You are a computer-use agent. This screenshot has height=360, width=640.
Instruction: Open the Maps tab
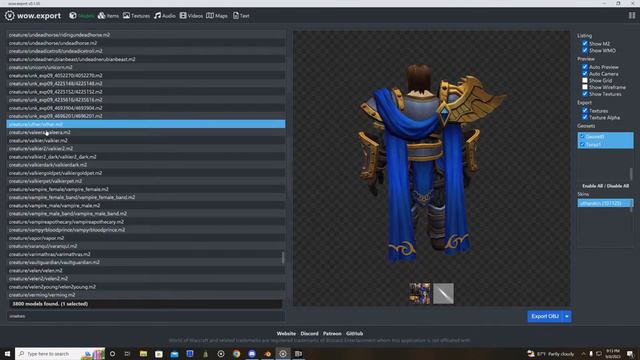coord(217,16)
